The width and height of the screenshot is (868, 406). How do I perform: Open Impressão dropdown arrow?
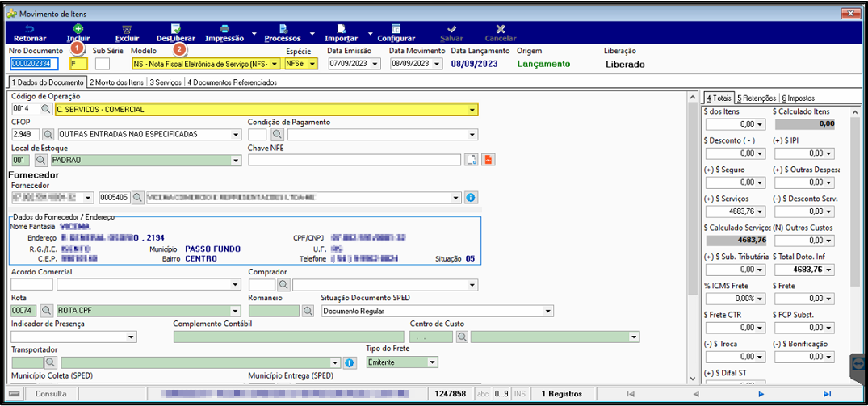[254, 34]
